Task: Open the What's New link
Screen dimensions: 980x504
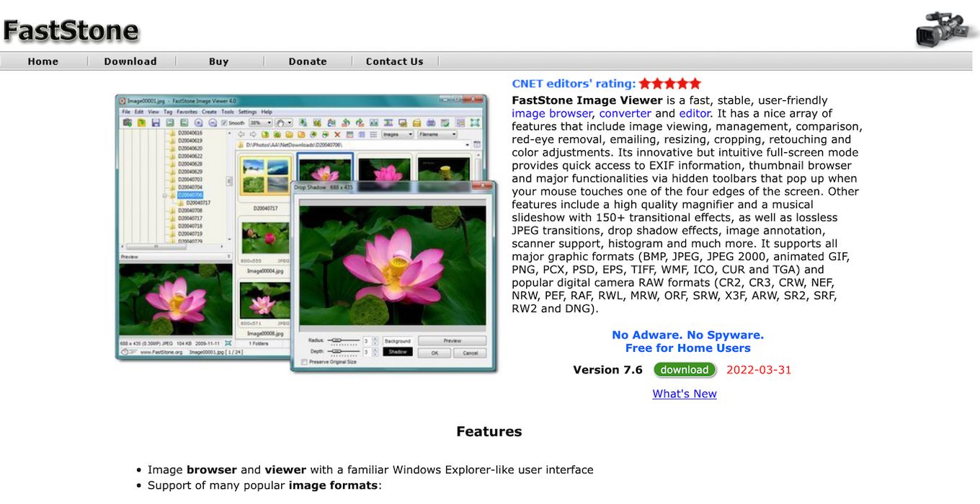Action: tap(684, 394)
